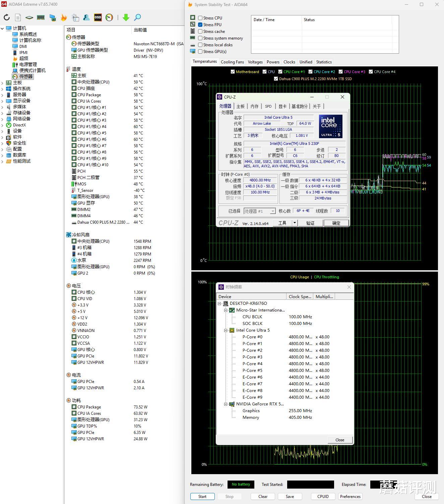Click the Refresh icon in AIDA64 toolbar
Image resolution: width=444 pixels, height=504 pixels.
(7, 17)
